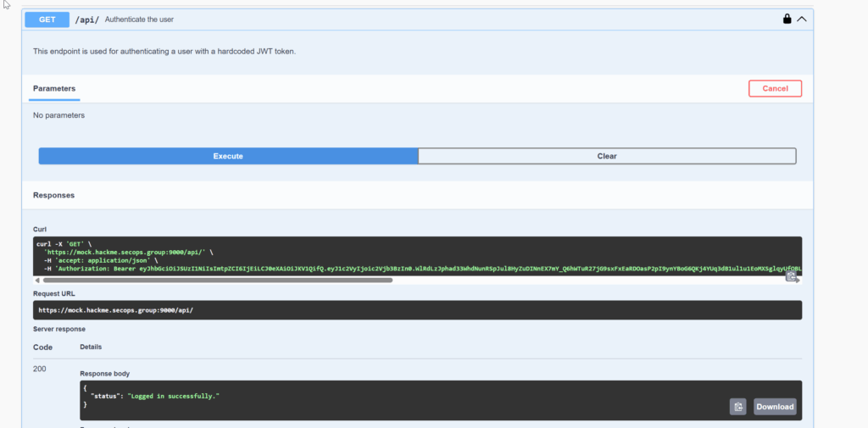Click the 200 response code
The width and height of the screenshot is (868, 428).
39,370
